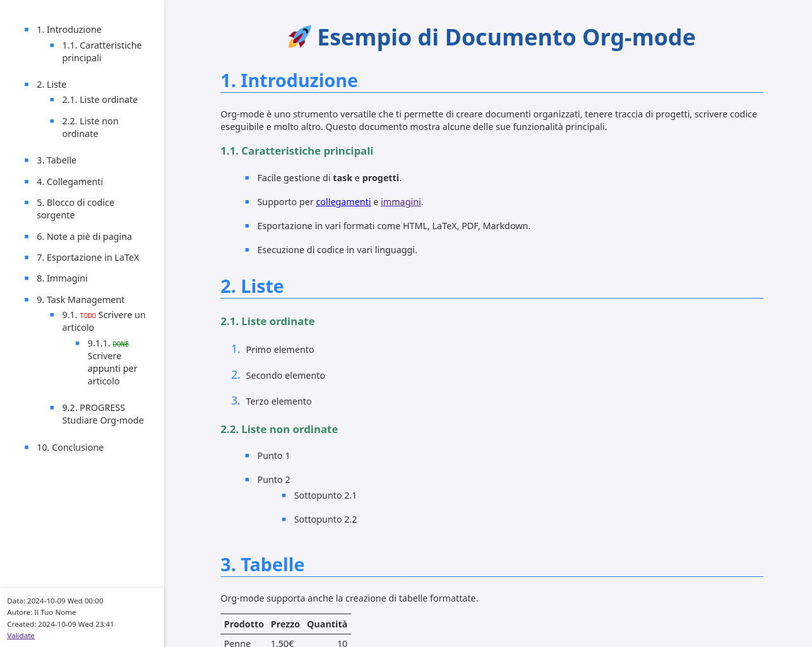The width and height of the screenshot is (812, 647).
Task: Select '2.1. Liste ordinate' sidebar entry
Action: [x=100, y=100]
